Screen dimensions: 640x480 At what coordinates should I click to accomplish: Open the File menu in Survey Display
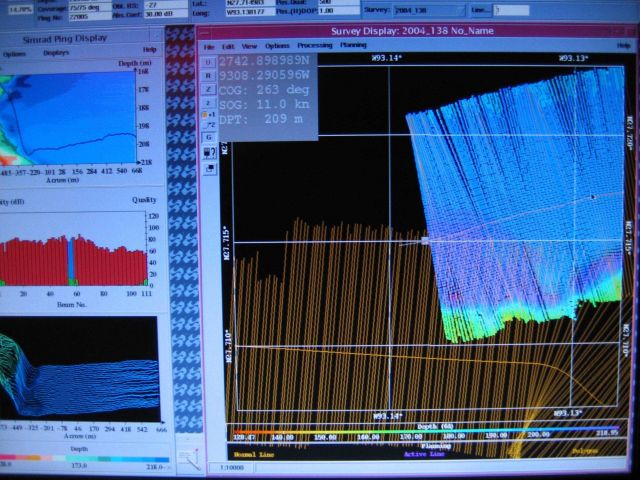(209, 47)
